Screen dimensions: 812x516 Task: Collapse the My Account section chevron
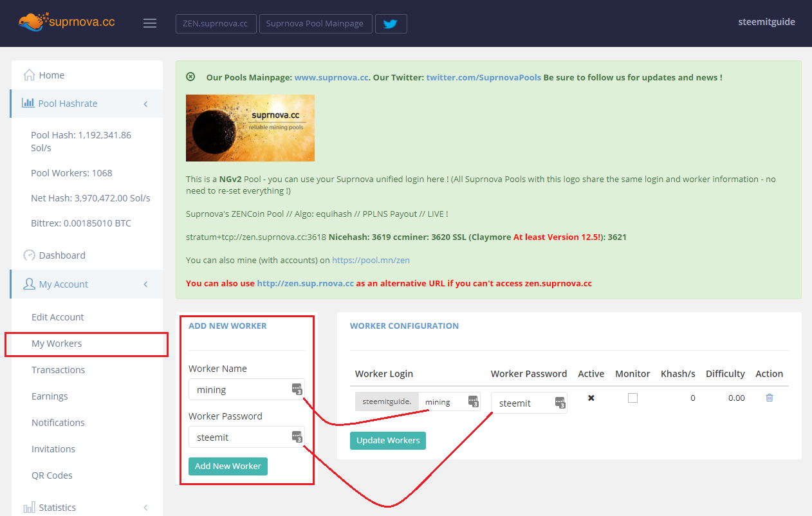coord(145,284)
